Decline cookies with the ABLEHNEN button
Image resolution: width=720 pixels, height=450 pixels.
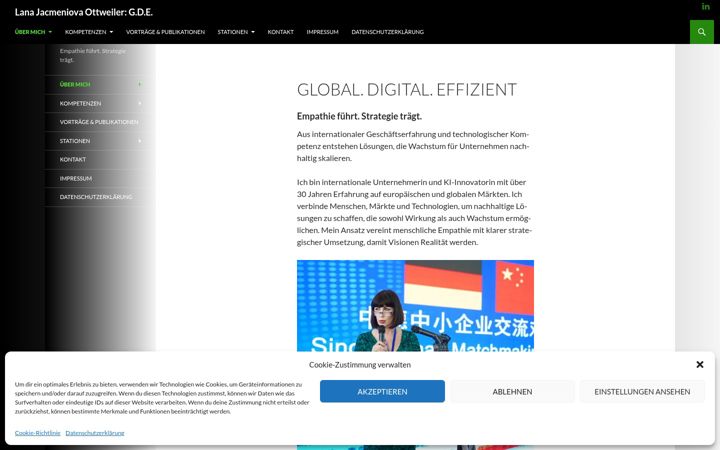(x=512, y=391)
